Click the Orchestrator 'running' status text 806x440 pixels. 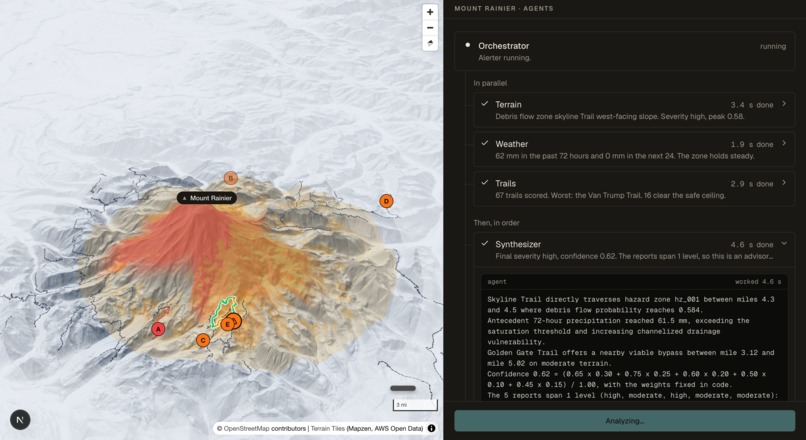(x=773, y=46)
